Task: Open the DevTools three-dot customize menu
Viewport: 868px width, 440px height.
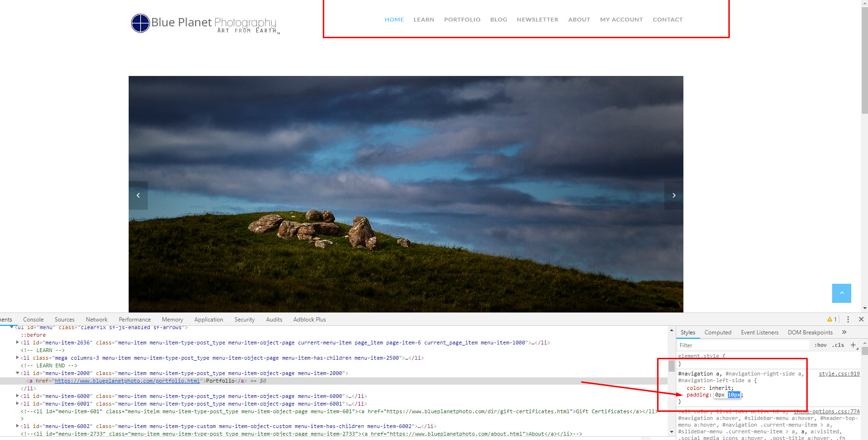Action: tap(848, 319)
